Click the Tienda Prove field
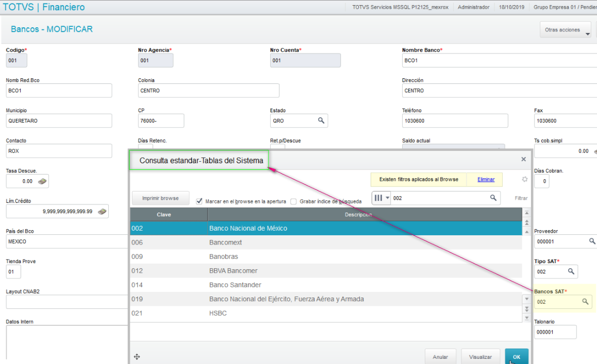The height and width of the screenshot is (364, 597). (13, 271)
